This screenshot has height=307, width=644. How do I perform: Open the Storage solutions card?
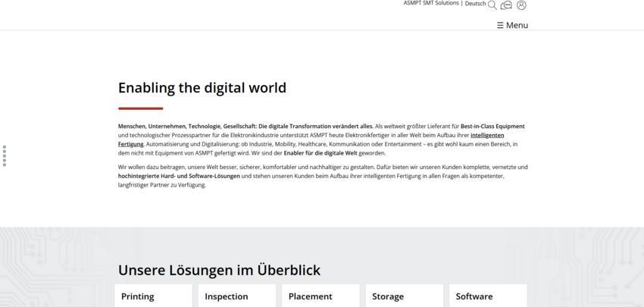click(x=405, y=296)
